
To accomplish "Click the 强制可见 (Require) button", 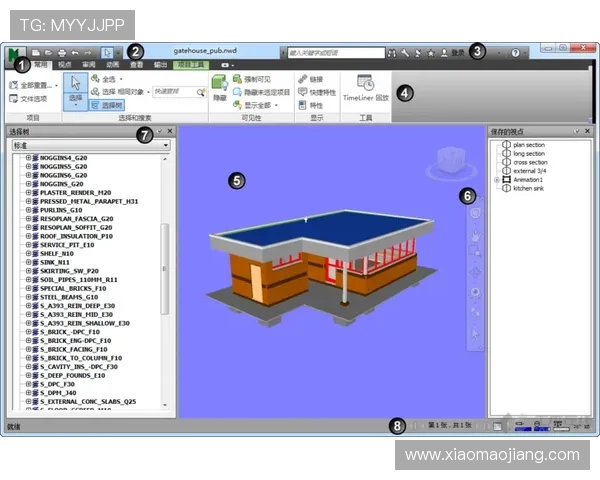I will 256,78.
